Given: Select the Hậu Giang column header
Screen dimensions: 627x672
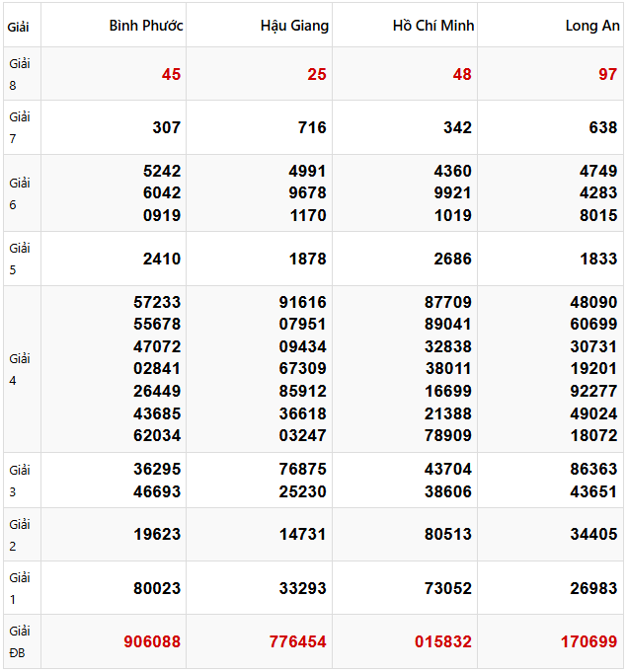Looking at the screenshot, I should click(294, 26).
